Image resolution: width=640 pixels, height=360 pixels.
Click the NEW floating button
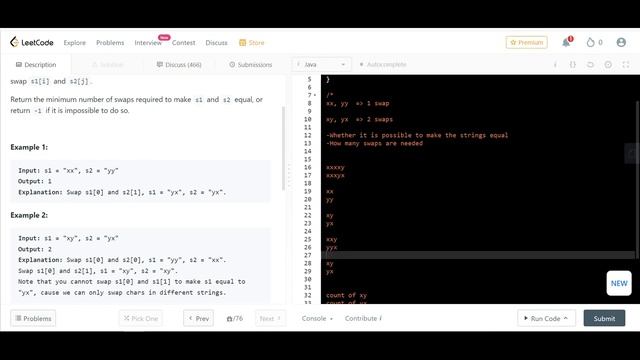click(x=619, y=283)
